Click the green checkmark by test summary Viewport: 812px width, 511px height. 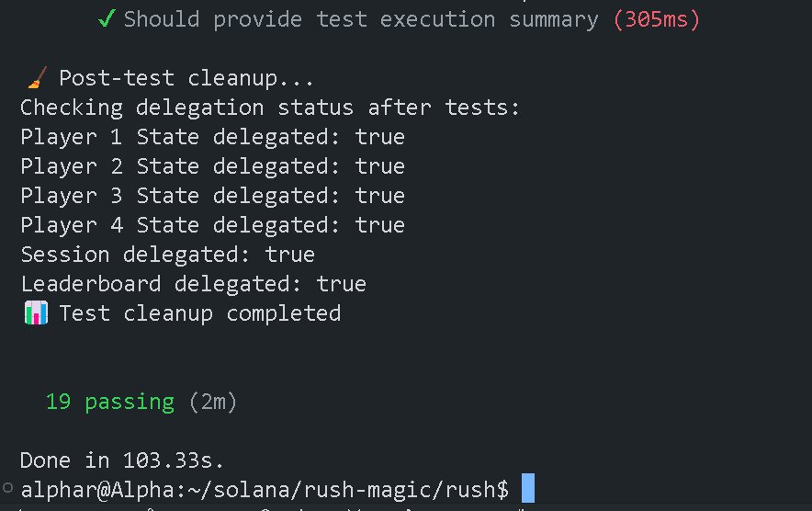point(107,18)
